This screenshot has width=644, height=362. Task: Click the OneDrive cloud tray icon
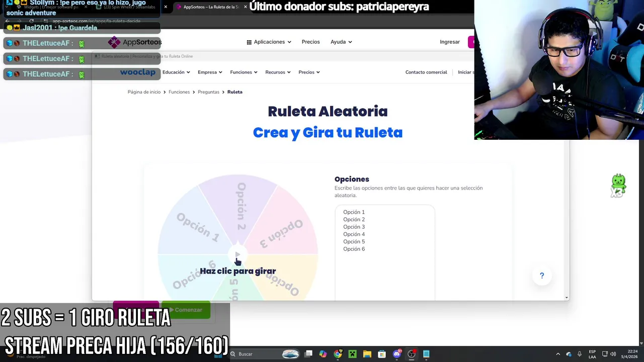tap(569, 354)
